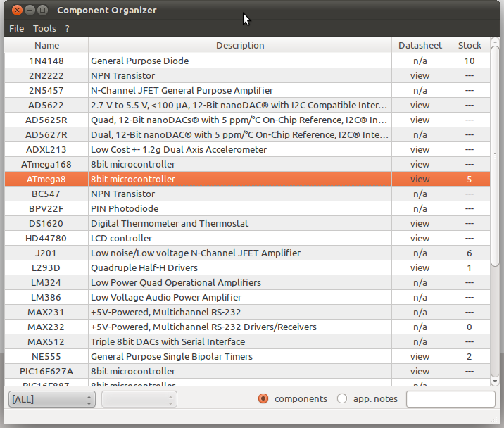Screen dimensions: 504x428
Task: Click the stock value 1 for L293D
Action: click(470, 268)
